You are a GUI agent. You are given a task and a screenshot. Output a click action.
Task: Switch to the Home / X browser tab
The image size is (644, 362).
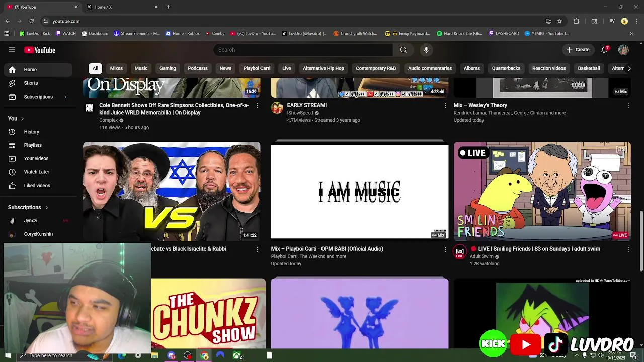(121, 7)
